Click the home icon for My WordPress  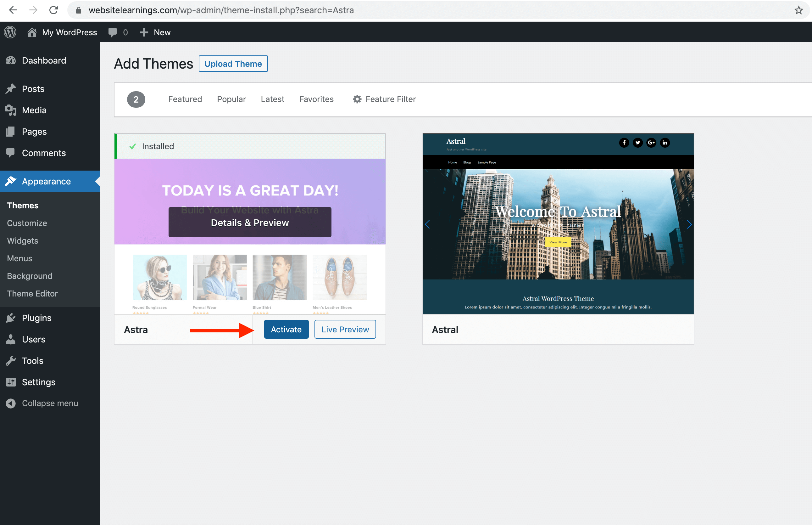click(32, 32)
